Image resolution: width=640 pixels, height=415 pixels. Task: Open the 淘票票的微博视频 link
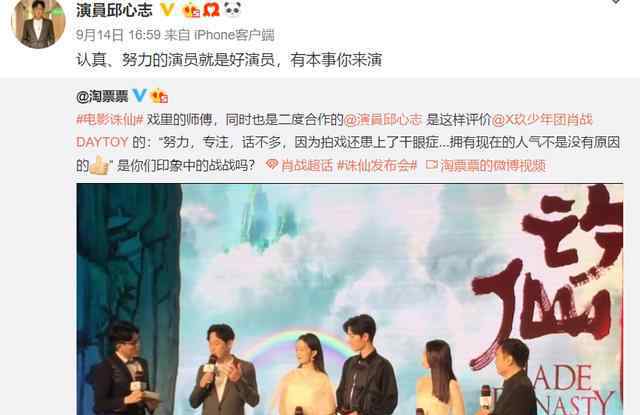pos(493,165)
